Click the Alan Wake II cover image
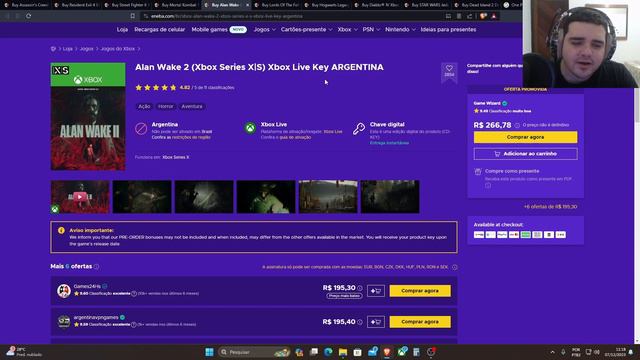Screen dimensions: 640x360 (x=88, y=116)
